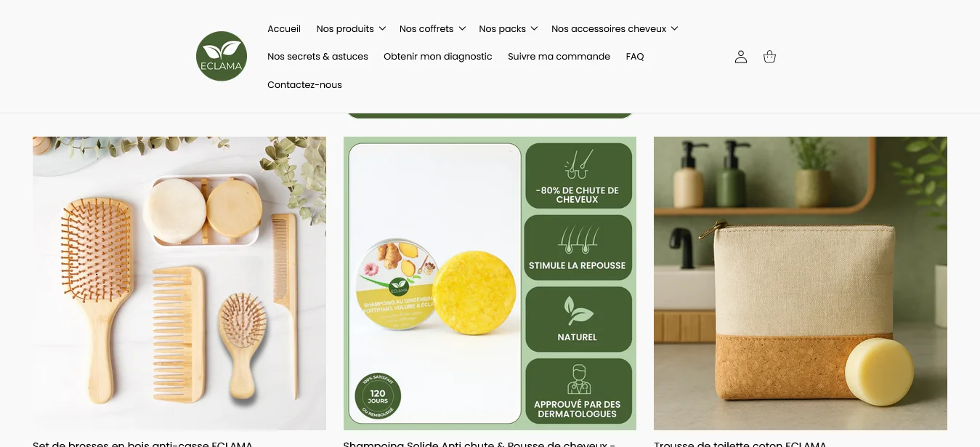The width and height of the screenshot is (980, 447).
Task: Open the cotton toiletry bag product image
Action: point(801,283)
